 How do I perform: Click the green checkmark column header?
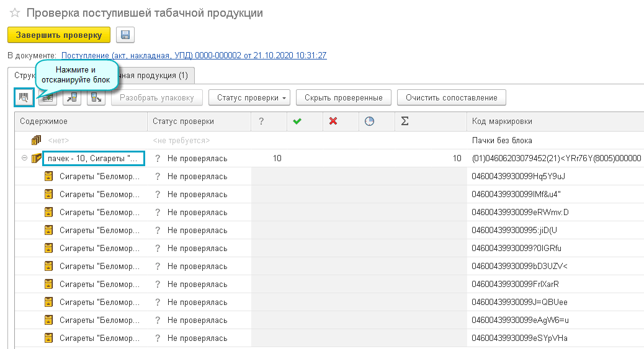point(297,121)
